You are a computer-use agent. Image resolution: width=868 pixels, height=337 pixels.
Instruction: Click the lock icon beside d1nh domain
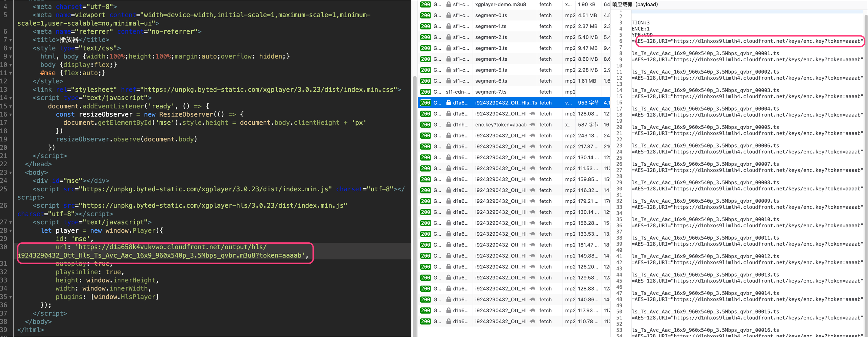(x=449, y=125)
